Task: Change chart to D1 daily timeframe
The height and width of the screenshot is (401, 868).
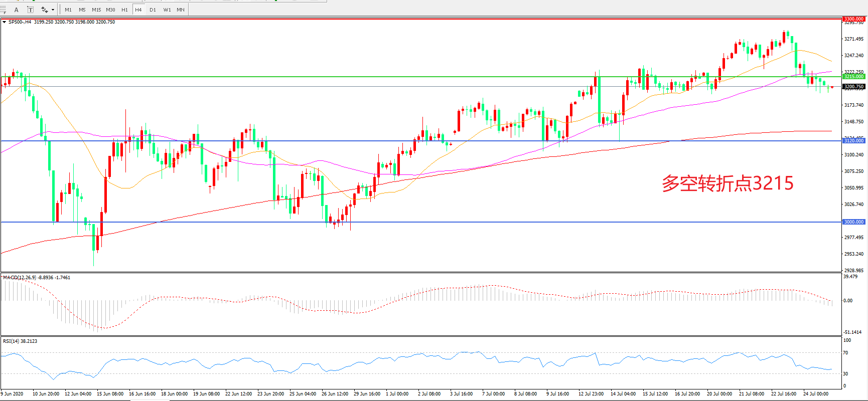Action: (x=153, y=10)
